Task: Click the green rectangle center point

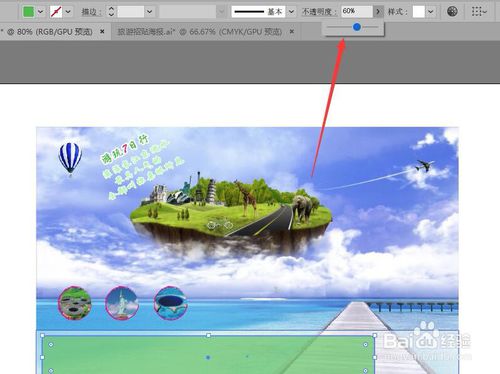Action: click(208, 357)
